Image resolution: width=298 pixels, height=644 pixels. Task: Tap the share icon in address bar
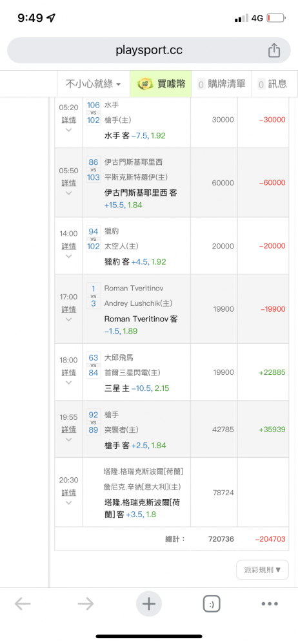274,50
